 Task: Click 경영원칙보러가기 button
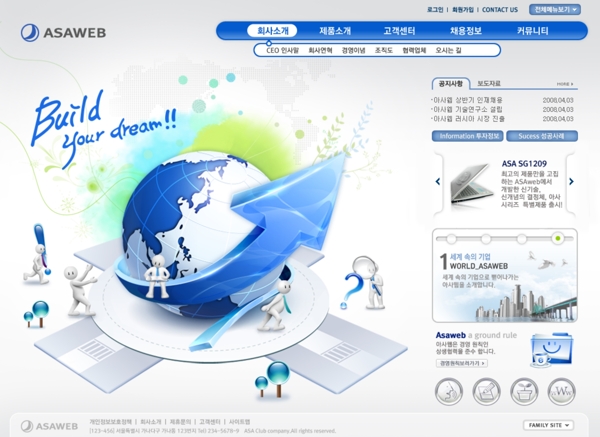click(x=462, y=363)
